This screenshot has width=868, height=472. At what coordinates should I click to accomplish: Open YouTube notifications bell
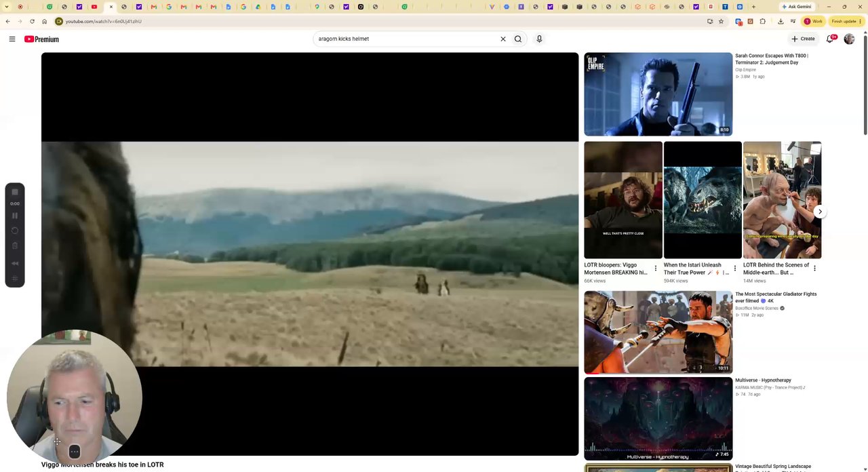point(830,39)
